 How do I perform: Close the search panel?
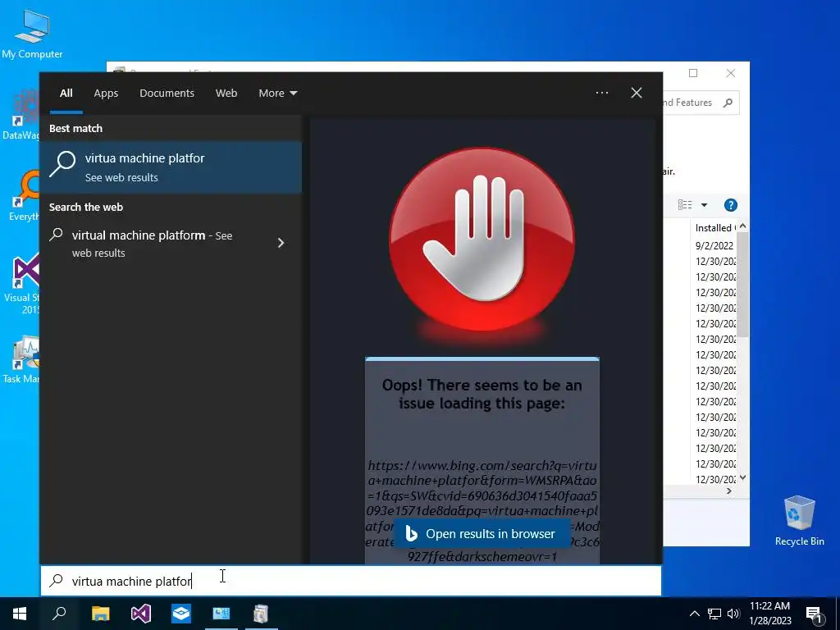pyautogui.click(x=637, y=93)
